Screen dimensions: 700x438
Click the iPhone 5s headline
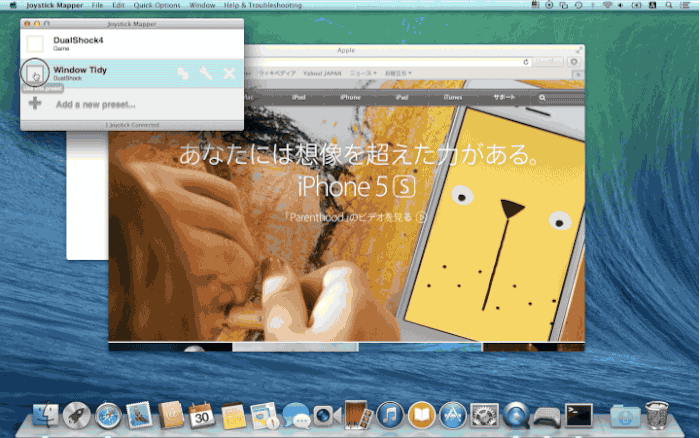[x=356, y=186]
